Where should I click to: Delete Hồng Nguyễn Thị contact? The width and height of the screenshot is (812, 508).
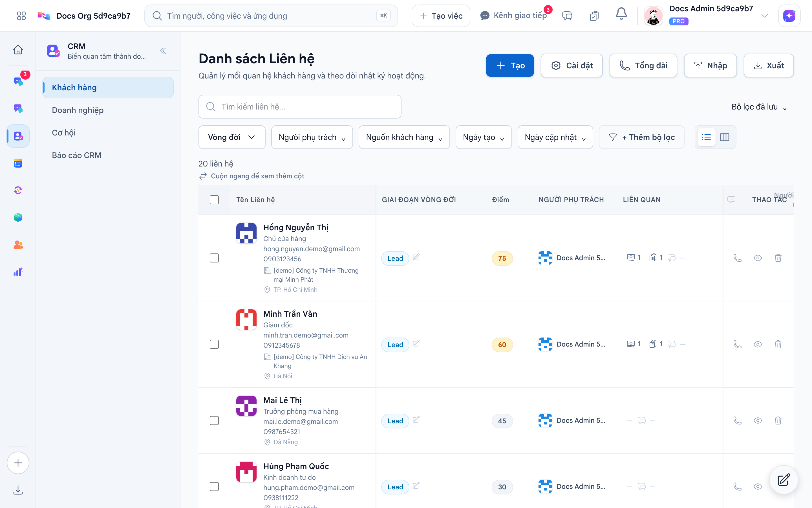point(778,258)
